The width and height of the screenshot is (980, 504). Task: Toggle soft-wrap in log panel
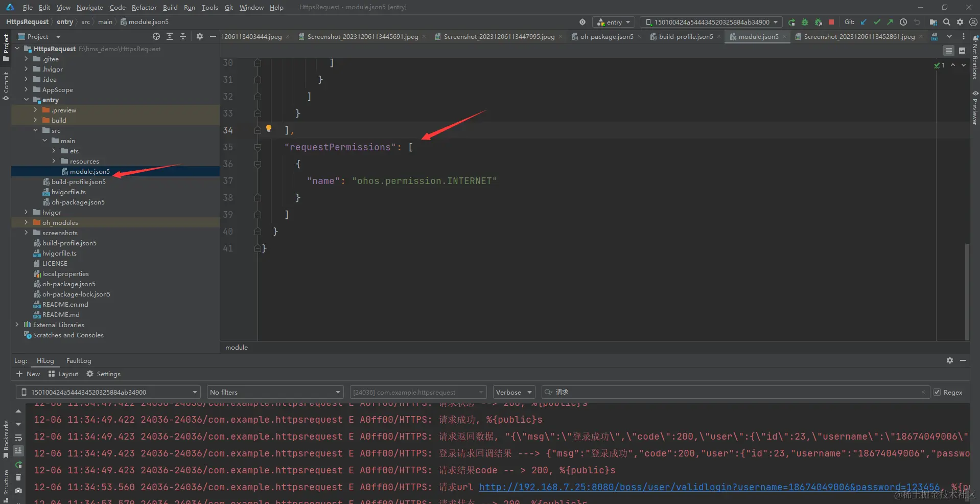click(18, 438)
